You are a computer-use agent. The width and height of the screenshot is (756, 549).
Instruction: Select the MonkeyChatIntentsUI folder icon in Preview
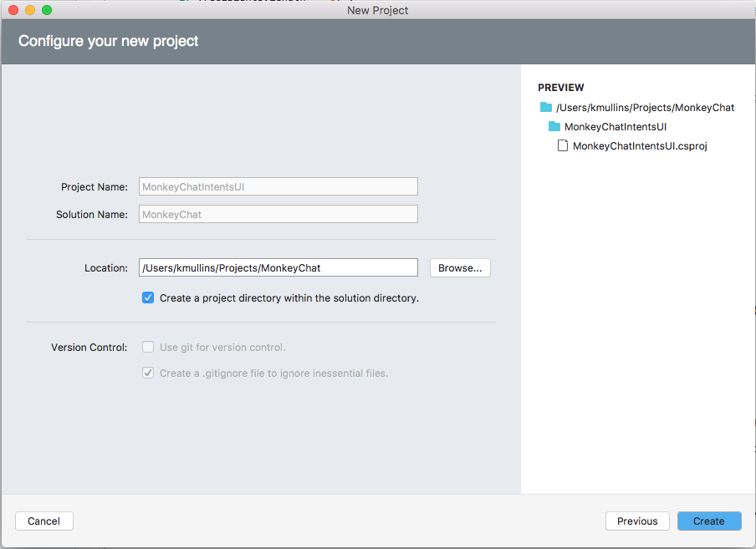coord(554,126)
